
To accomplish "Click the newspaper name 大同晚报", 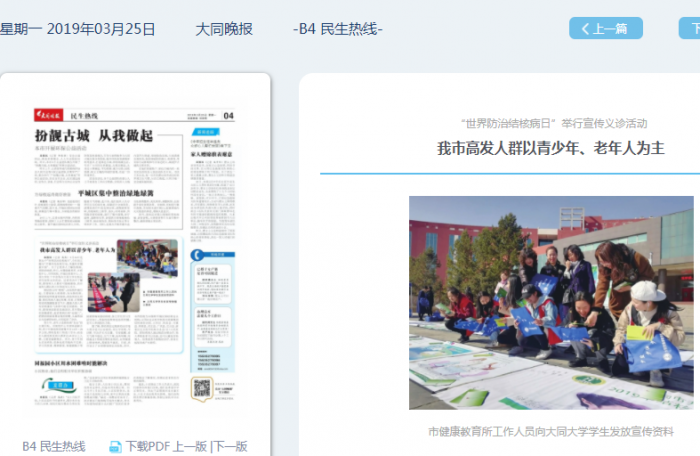I will pos(224,29).
